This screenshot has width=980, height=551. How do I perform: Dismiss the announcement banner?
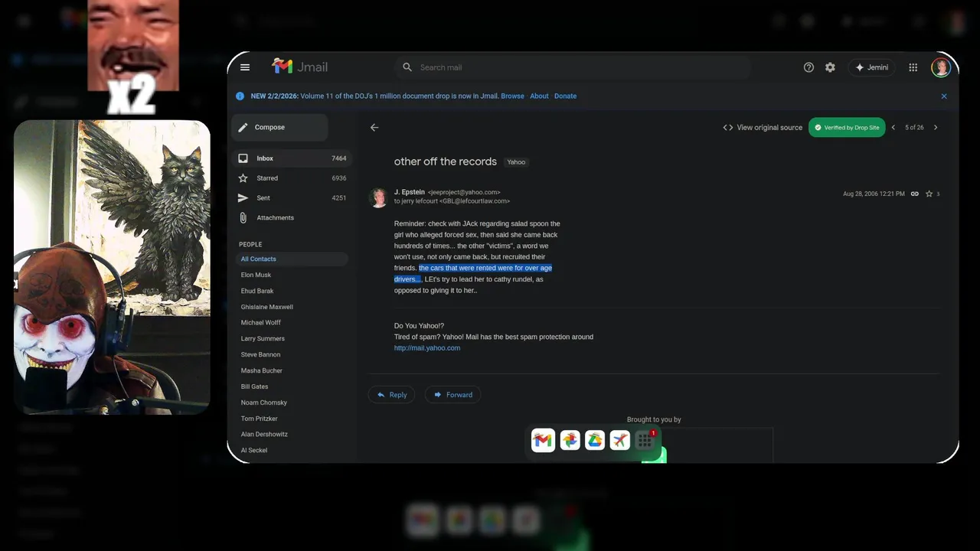click(x=944, y=96)
